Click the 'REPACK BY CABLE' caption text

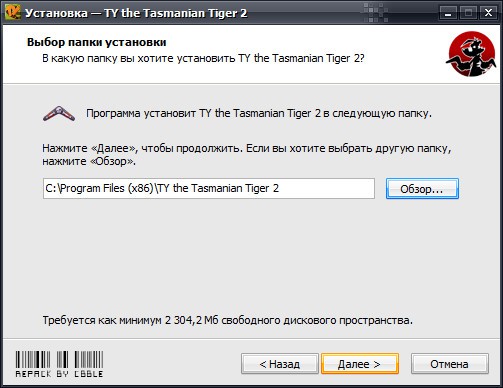coord(59,374)
